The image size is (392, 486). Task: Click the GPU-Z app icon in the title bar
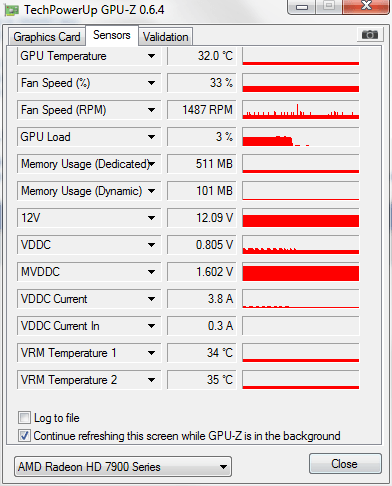[11, 10]
